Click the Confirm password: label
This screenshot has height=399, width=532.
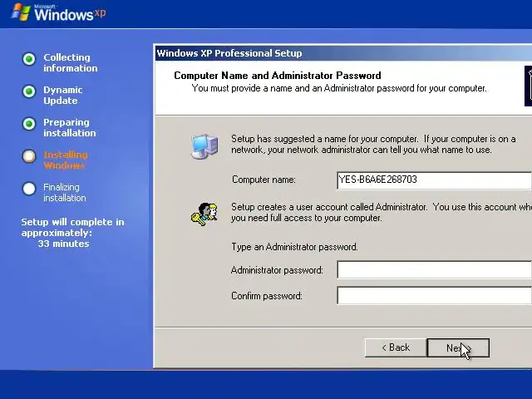click(266, 296)
